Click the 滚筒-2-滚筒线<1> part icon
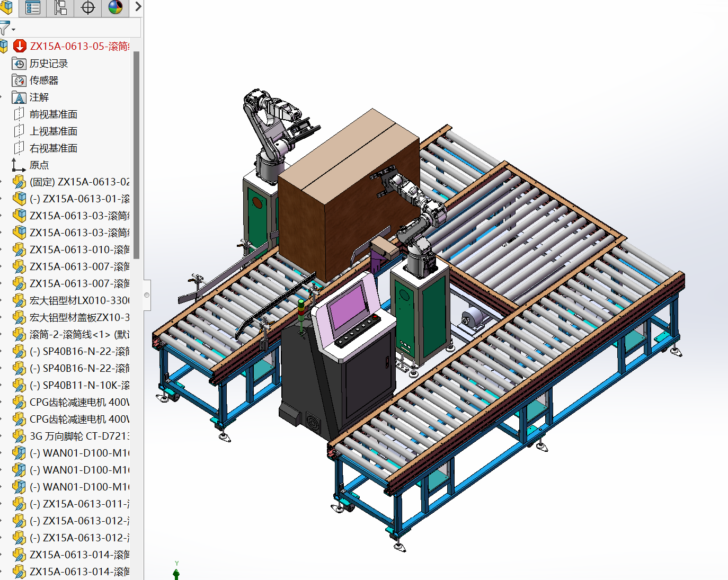Screen dimensions: 728x580 click(x=19, y=335)
